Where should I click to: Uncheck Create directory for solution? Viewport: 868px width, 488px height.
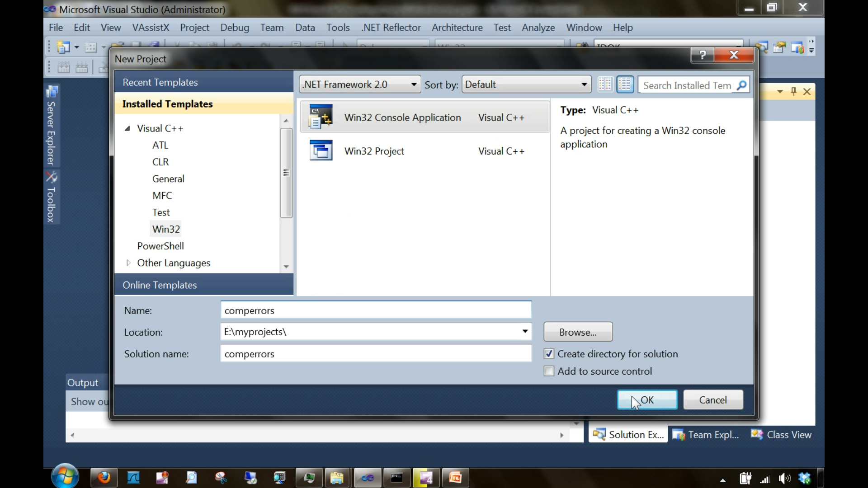pyautogui.click(x=549, y=354)
